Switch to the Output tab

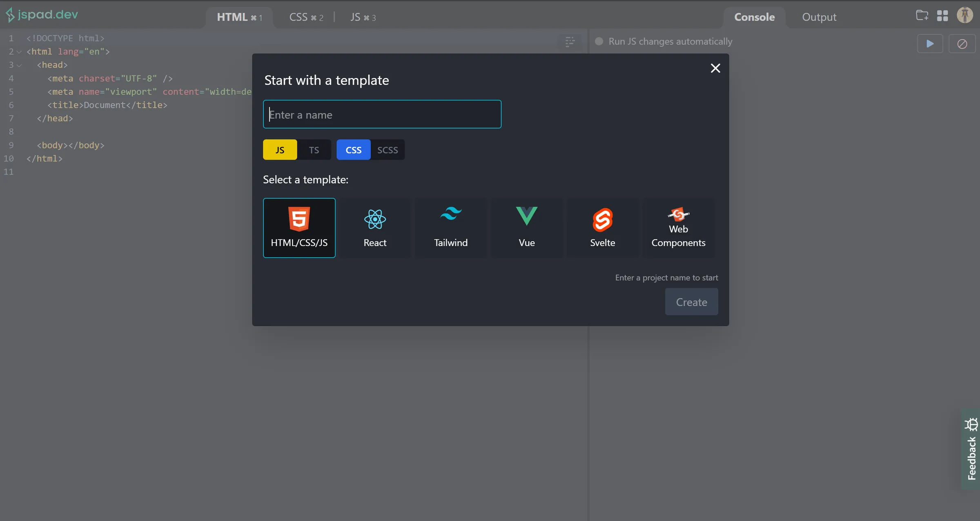(818, 17)
